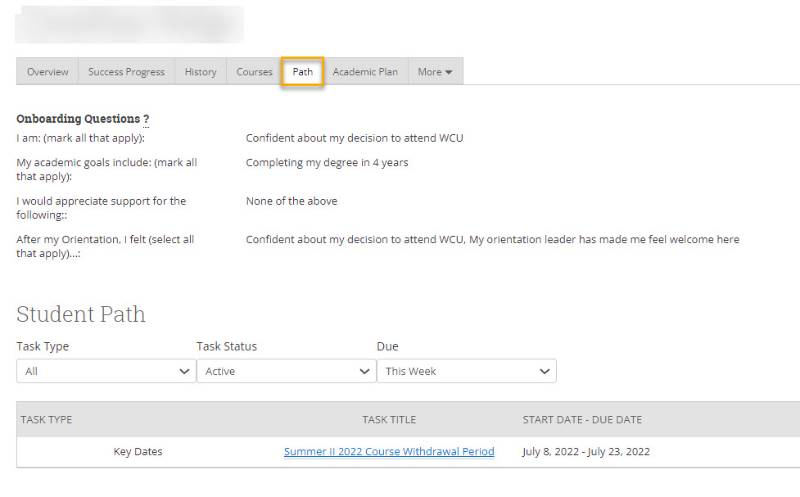
Task: Select the Key Dates table cell
Action: (138, 452)
